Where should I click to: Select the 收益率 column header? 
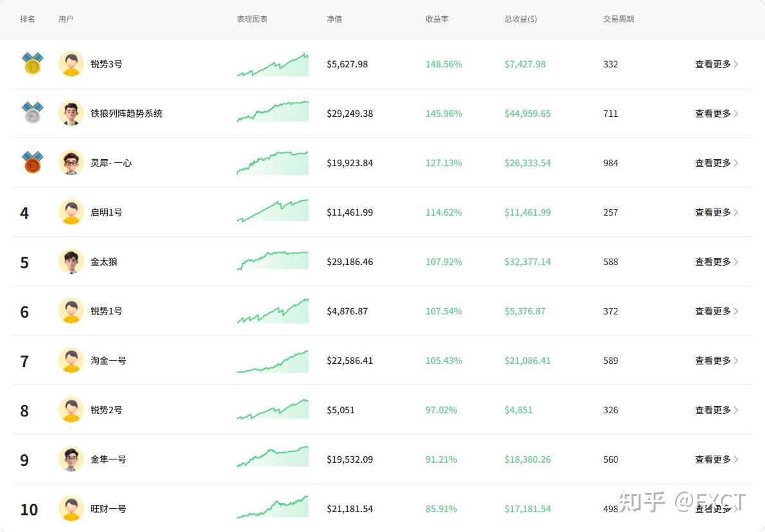(x=436, y=19)
